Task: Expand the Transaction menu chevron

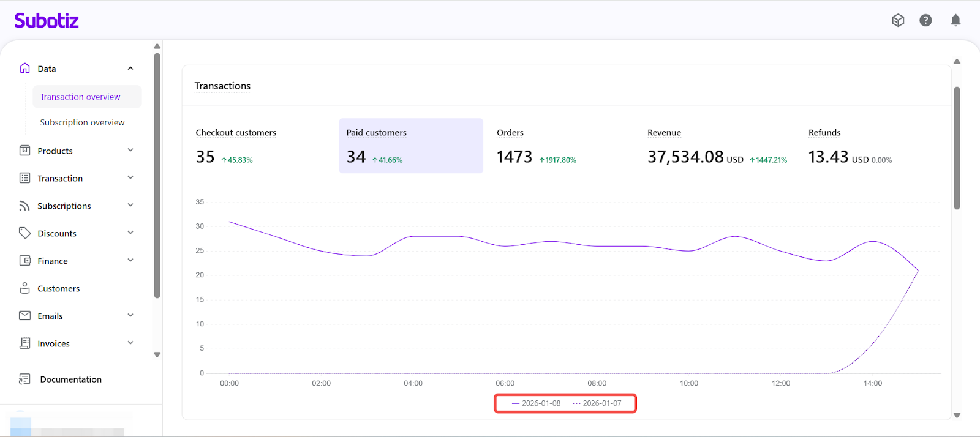Action: 130,178
